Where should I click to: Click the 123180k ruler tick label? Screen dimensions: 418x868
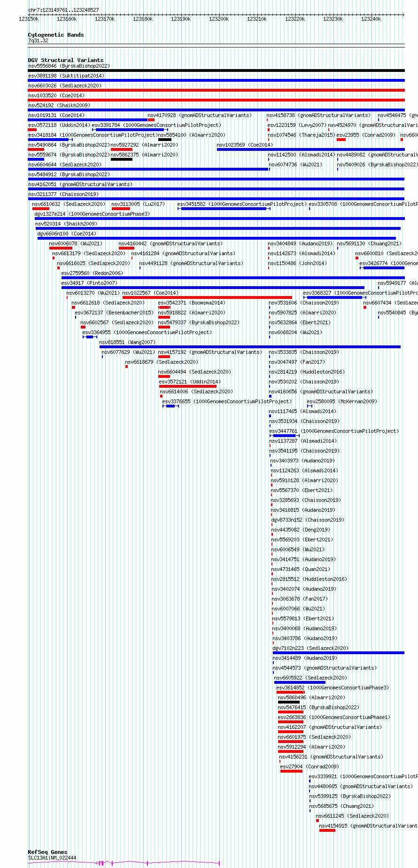[x=143, y=19]
